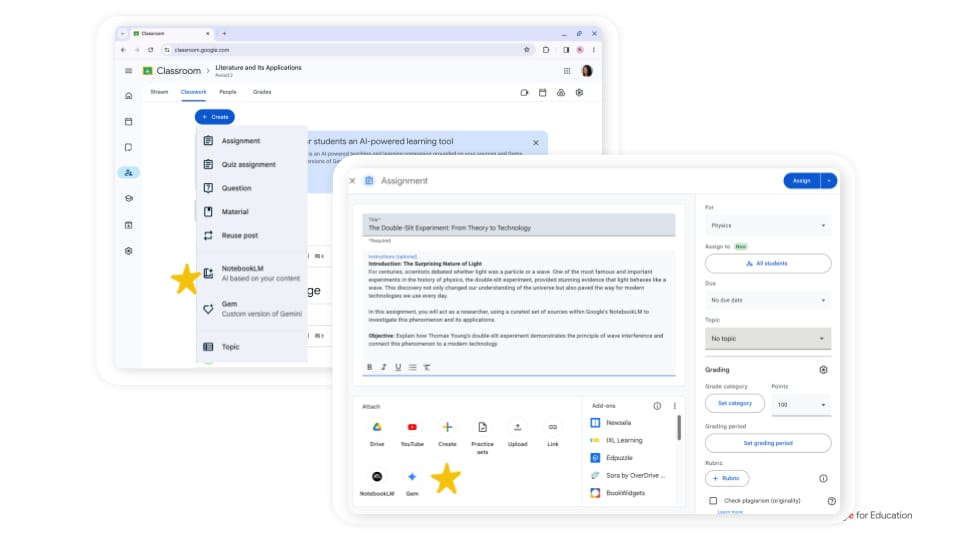Screen dimensions: 960x540
Task: Switch to the Grades tab
Action: (262, 92)
